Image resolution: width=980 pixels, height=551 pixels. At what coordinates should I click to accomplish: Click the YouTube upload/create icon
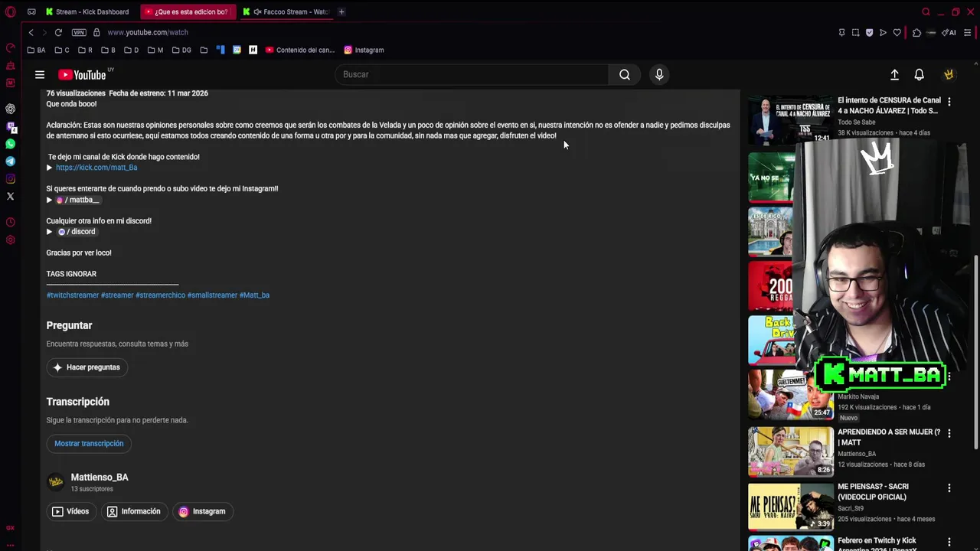pos(894,74)
